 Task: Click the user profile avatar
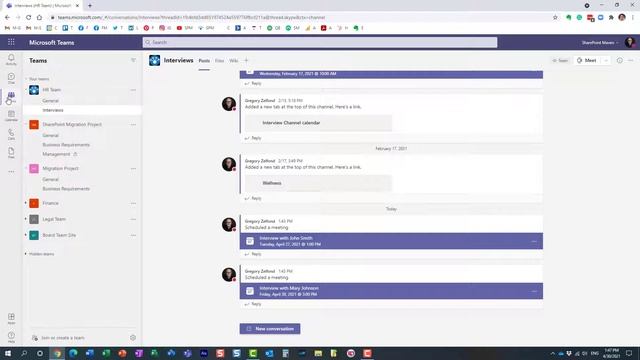click(x=630, y=42)
